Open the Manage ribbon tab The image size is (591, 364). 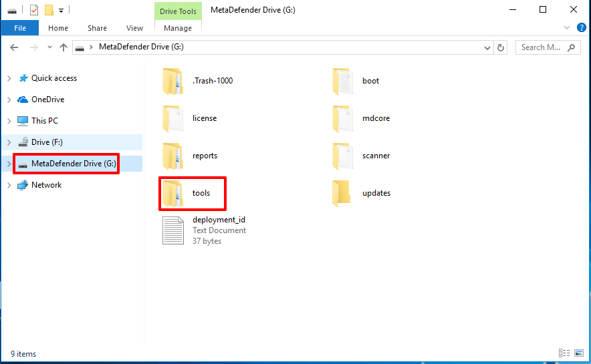pyautogui.click(x=178, y=28)
